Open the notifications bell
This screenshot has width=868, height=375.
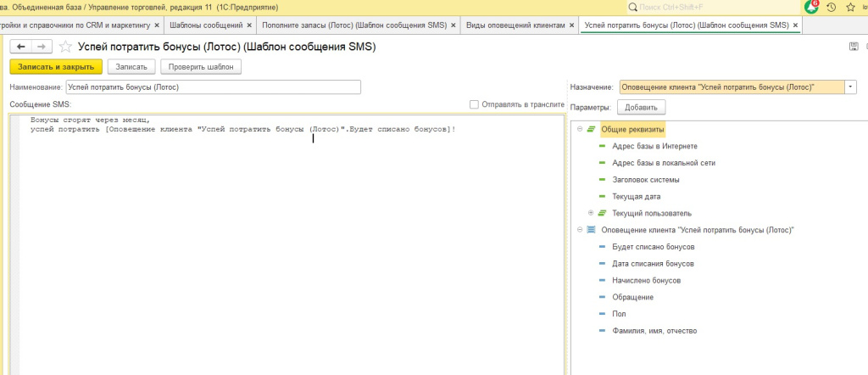pyautogui.click(x=811, y=7)
